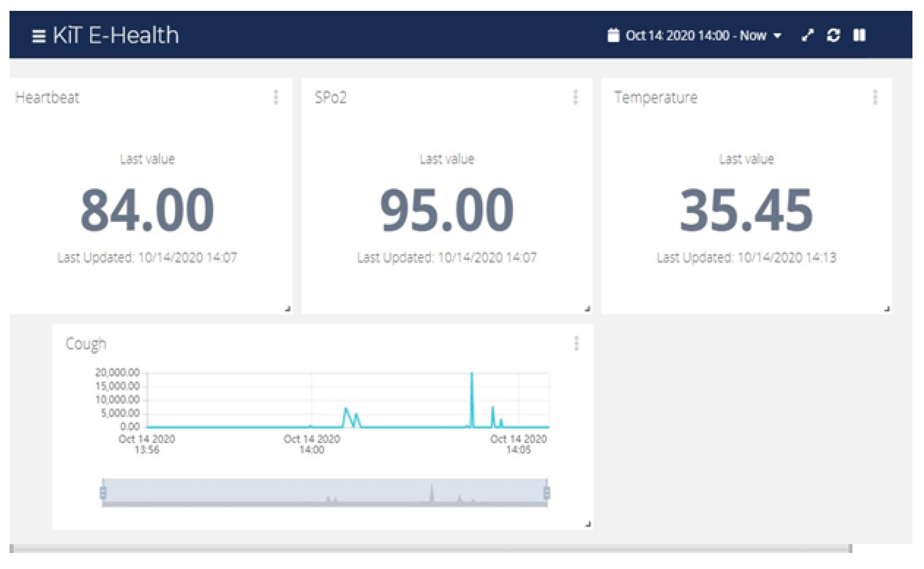Click Temperature widget resize corner handle
The height and width of the screenshot is (569, 924).
point(887,309)
